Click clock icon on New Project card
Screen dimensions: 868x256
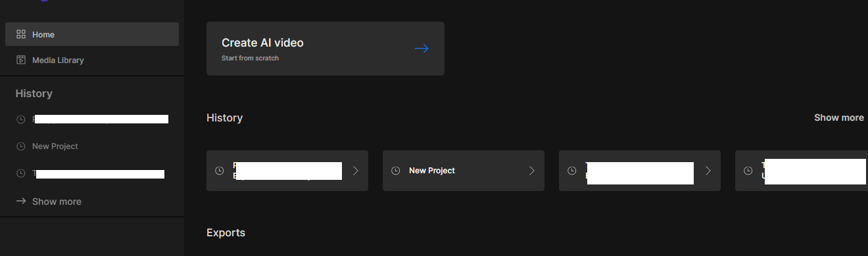396,171
